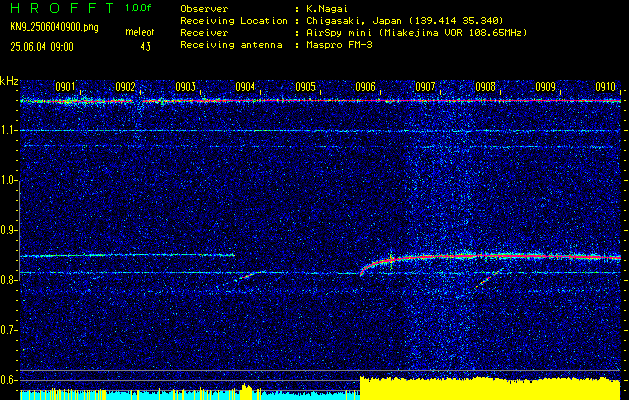Viewport: 629px width, 400px height.
Task: Click the HROFFT title text
Action: 62,8
